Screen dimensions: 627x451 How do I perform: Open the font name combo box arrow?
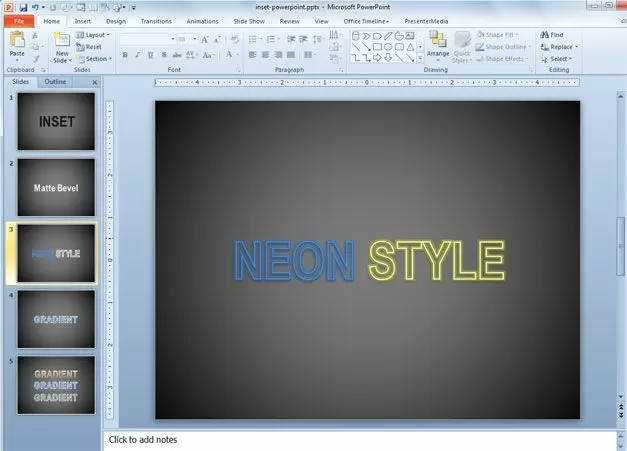[173, 39]
